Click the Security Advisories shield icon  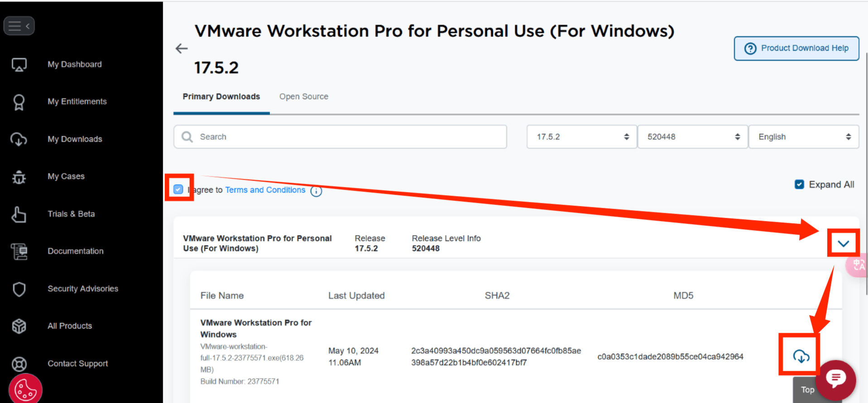point(19,289)
